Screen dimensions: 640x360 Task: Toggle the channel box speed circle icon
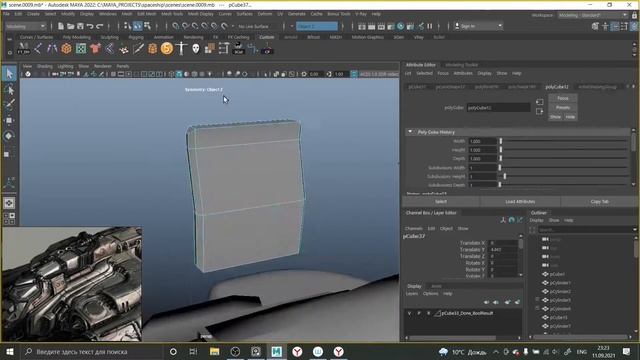511,220
